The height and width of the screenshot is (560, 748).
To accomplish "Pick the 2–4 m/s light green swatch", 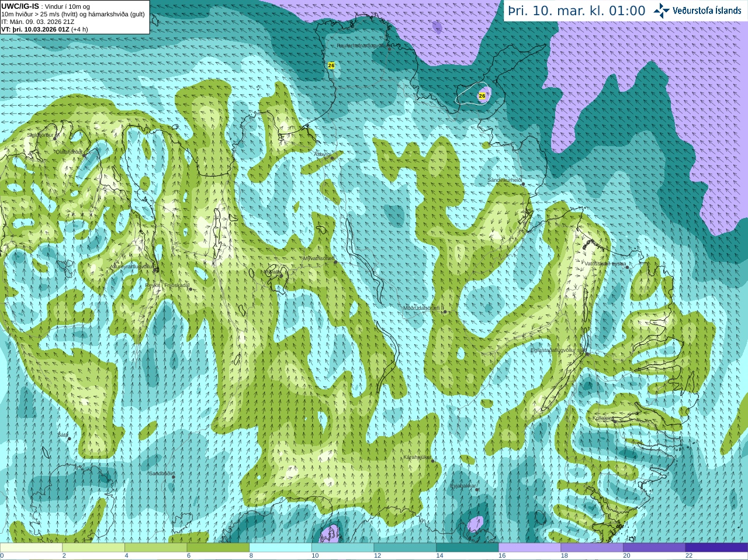I will coord(93,548).
